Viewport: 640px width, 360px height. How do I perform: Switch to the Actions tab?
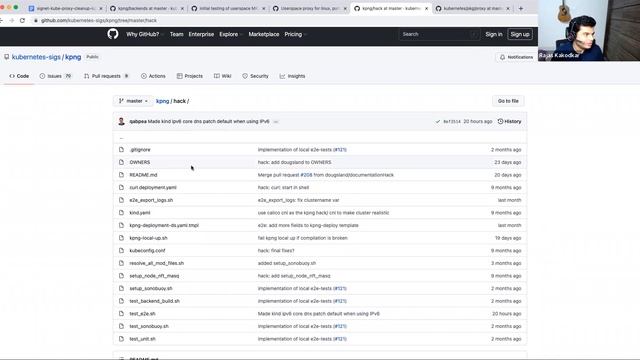tap(153, 76)
